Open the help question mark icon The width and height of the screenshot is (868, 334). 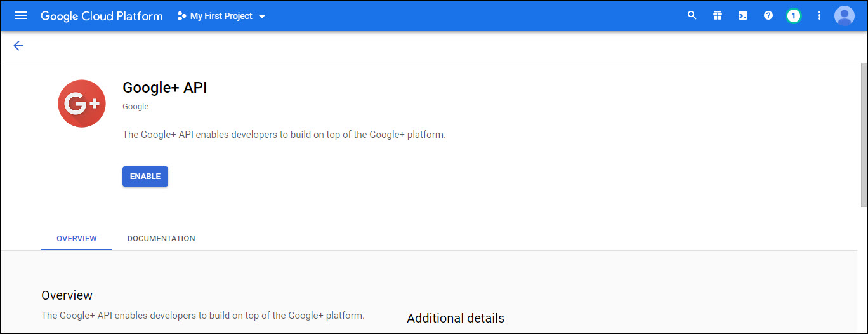pos(768,15)
